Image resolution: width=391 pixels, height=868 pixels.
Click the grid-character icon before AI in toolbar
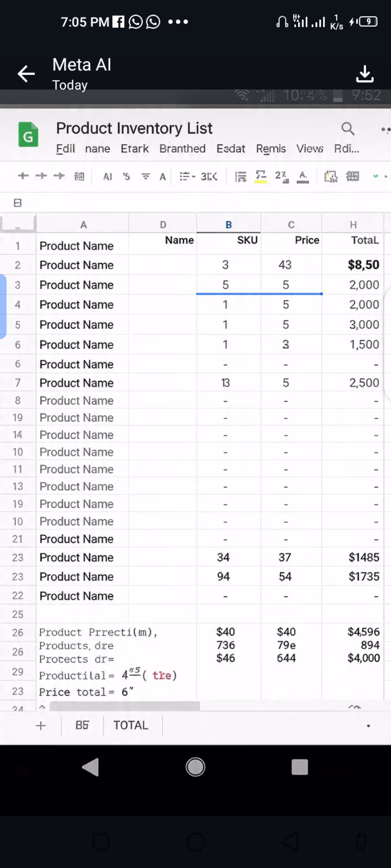pos(79,176)
